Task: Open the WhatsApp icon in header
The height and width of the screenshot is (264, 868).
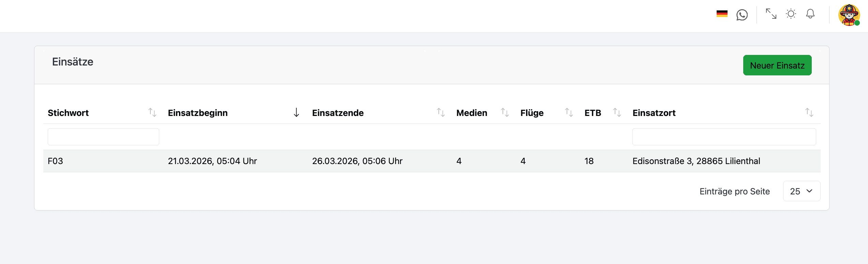Action: tap(742, 15)
